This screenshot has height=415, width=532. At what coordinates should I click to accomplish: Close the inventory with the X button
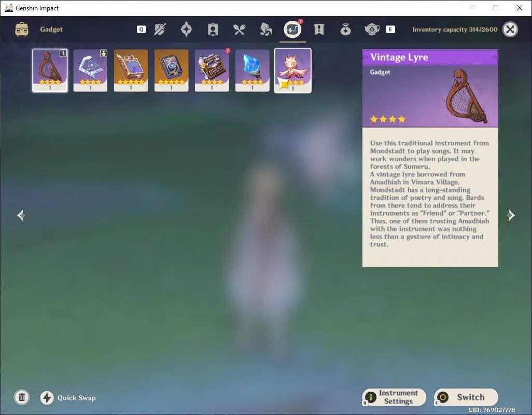point(510,30)
